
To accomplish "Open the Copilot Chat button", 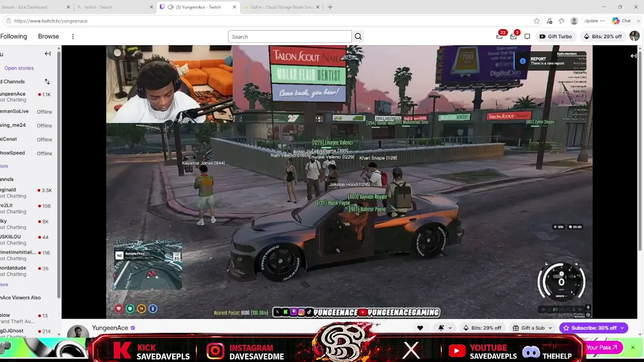I will point(622,21).
